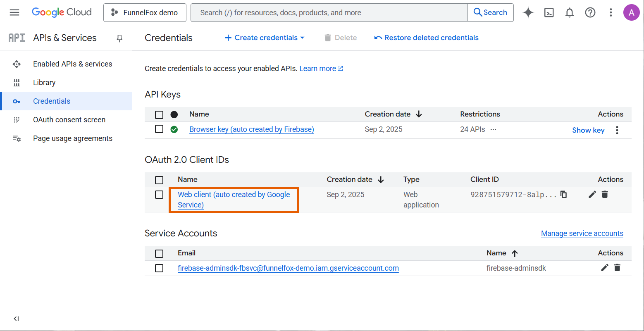This screenshot has width=644, height=331.
Task: Delete the firebase-adminsdk service account
Action: tap(617, 268)
